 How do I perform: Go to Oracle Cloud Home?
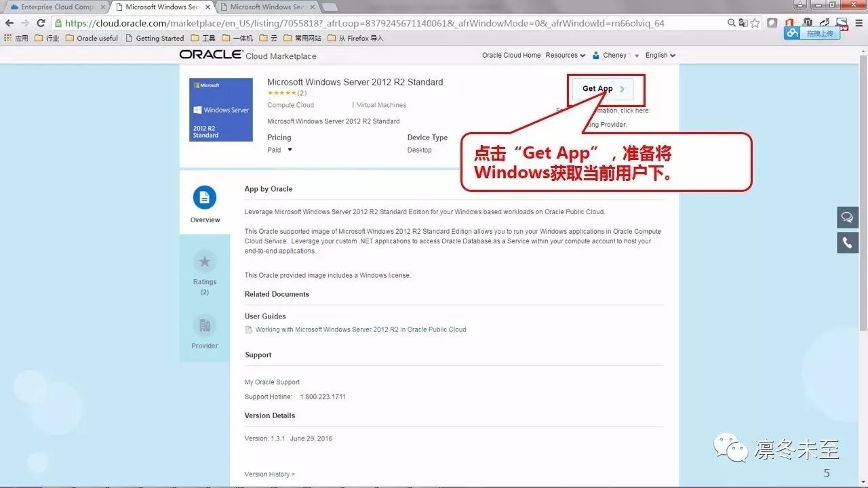point(511,55)
